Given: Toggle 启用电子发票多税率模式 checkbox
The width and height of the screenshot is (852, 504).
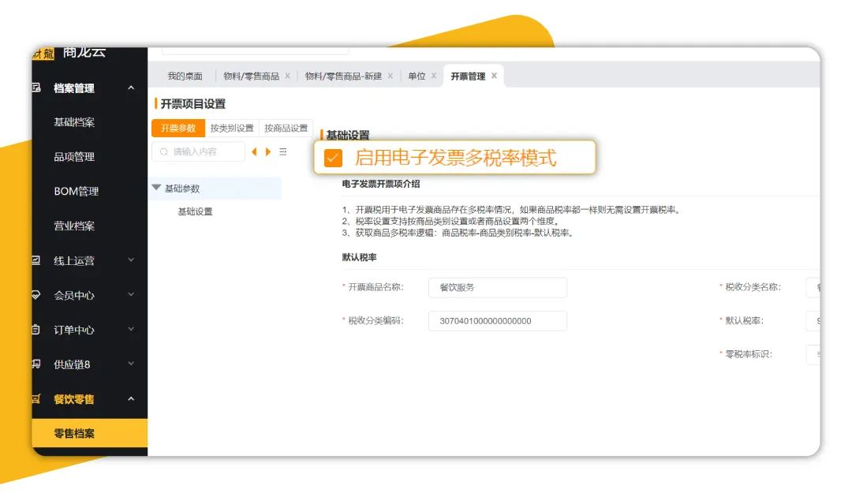Looking at the screenshot, I should click(x=333, y=158).
